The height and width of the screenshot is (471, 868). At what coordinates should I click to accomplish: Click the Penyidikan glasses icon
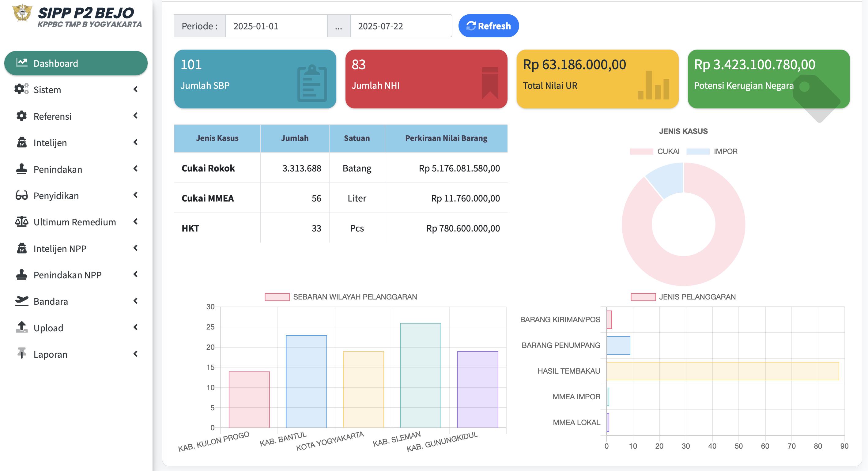tap(21, 195)
